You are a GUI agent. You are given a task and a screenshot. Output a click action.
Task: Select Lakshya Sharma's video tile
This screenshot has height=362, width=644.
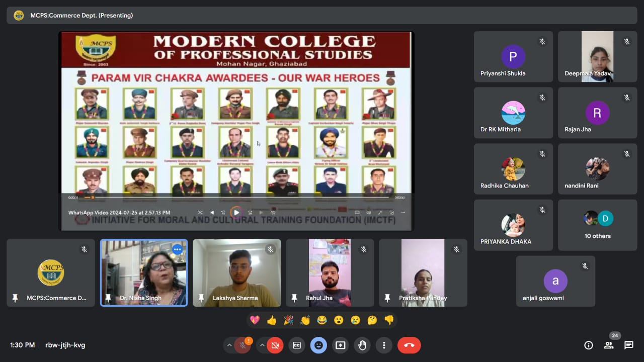[236, 273]
